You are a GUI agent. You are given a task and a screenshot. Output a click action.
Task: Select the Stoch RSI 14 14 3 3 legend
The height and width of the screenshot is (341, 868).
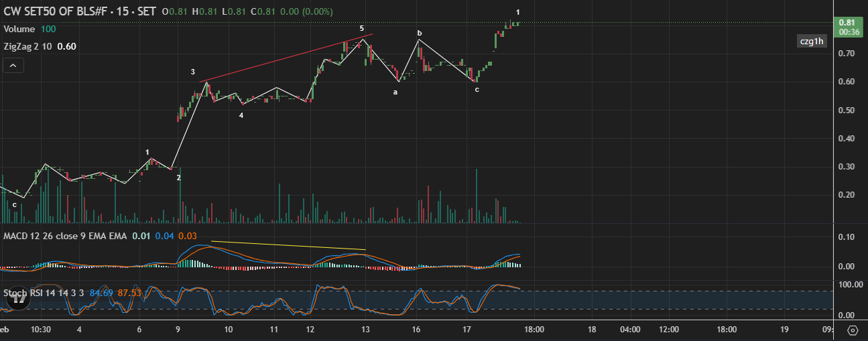(x=44, y=293)
